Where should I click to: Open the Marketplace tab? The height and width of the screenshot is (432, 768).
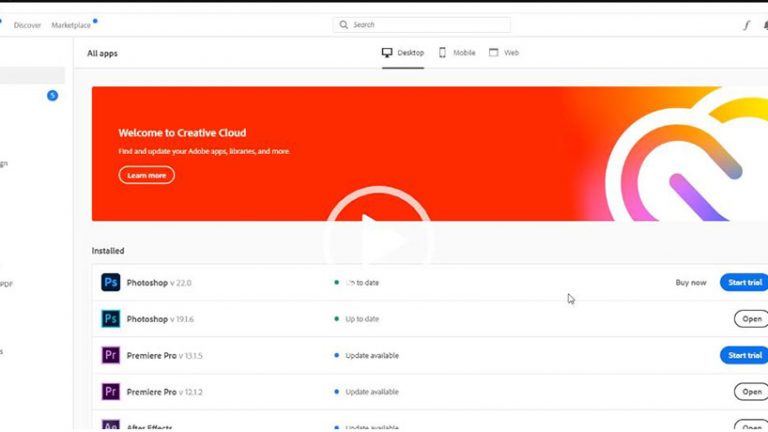point(71,25)
